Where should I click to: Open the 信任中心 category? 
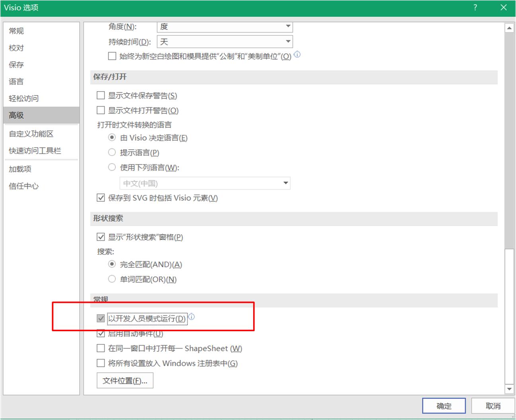(41, 186)
